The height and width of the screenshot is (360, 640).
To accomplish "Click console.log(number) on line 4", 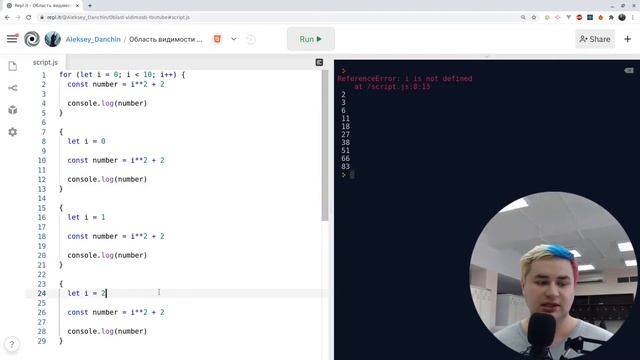I will pyautogui.click(x=107, y=103).
